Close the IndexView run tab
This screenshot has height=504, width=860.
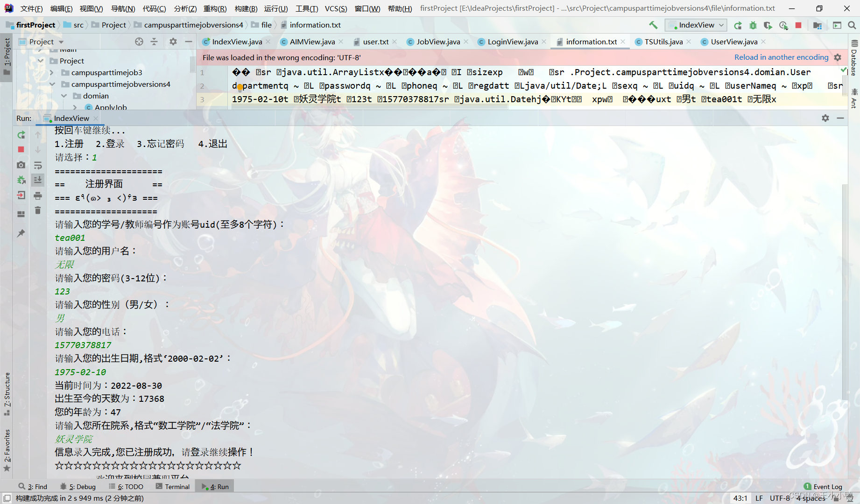coord(95,118)
